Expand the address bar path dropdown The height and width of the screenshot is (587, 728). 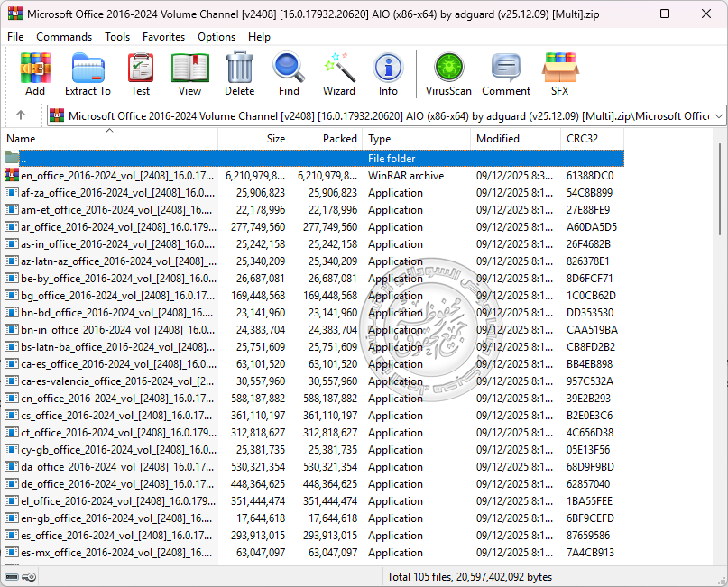pos(719,115)
